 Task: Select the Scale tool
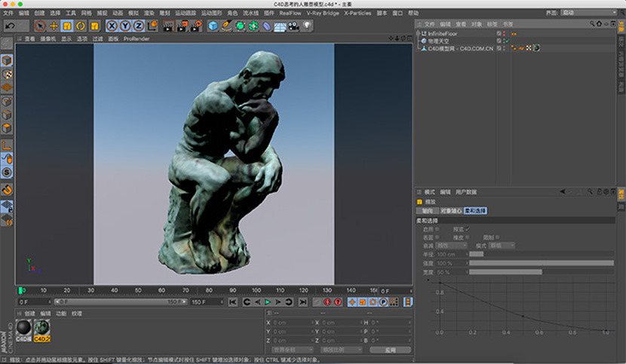(67, 26)
